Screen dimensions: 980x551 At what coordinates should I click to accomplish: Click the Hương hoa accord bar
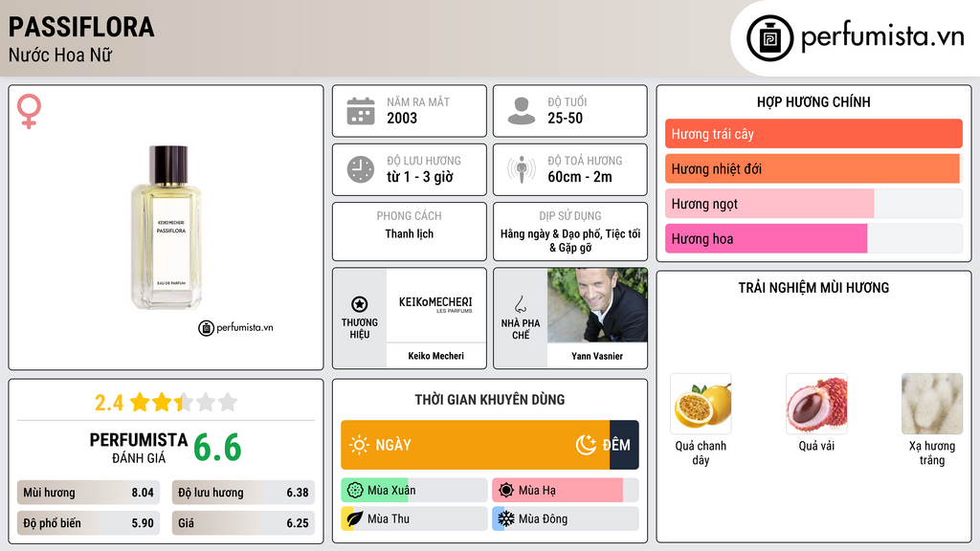click(x=813, y=238)
